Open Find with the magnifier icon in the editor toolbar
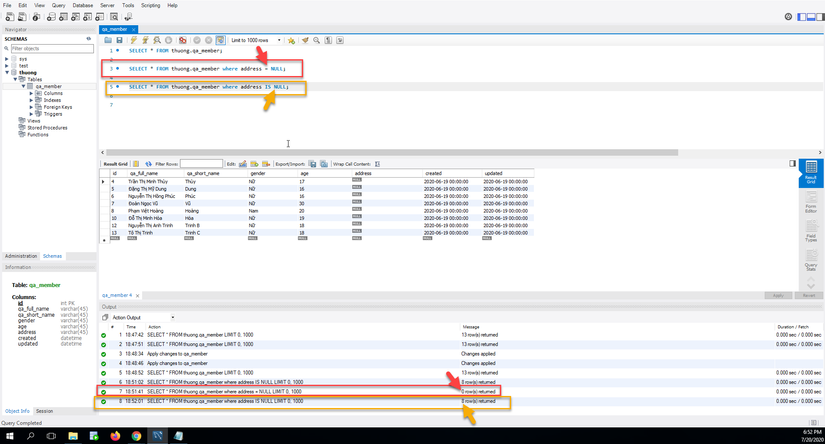 click(x=317, y=41)
